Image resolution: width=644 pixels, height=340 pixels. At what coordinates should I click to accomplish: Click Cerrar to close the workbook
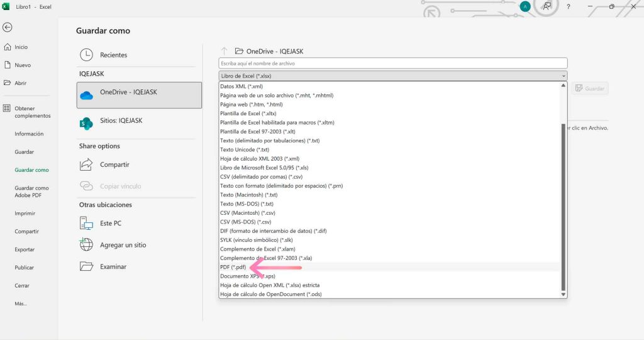point(22,286)
